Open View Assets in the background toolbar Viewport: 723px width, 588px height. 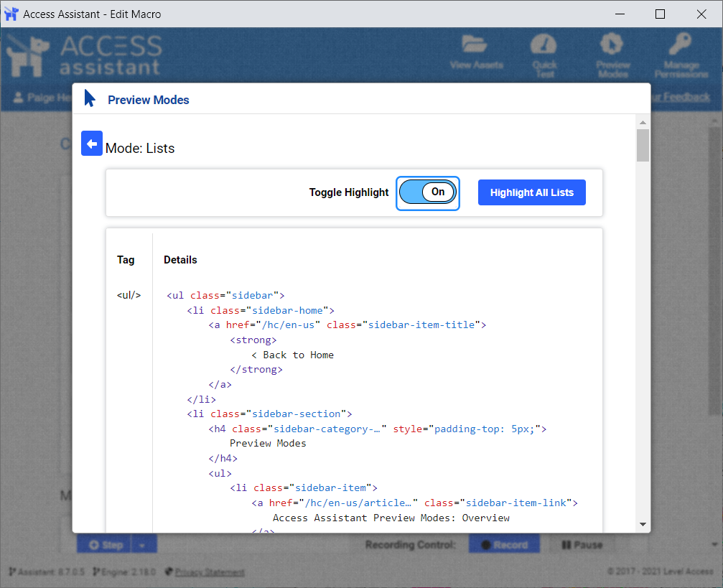point(476,53)
